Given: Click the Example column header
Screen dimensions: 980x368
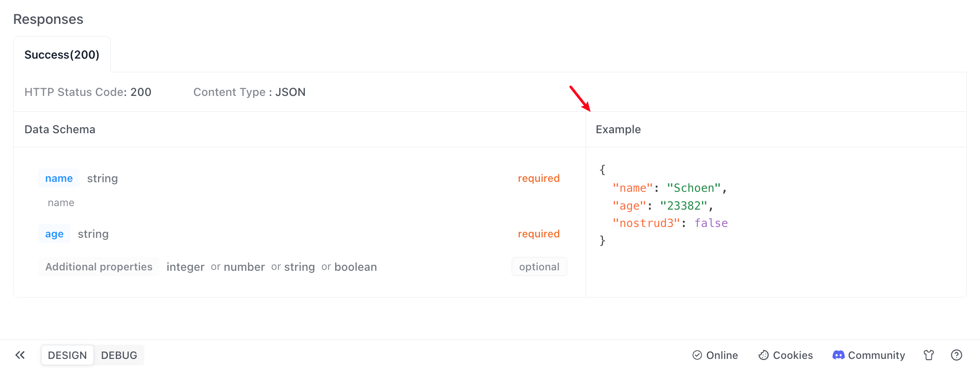Looking at the screenshot, I should (618, 129).
